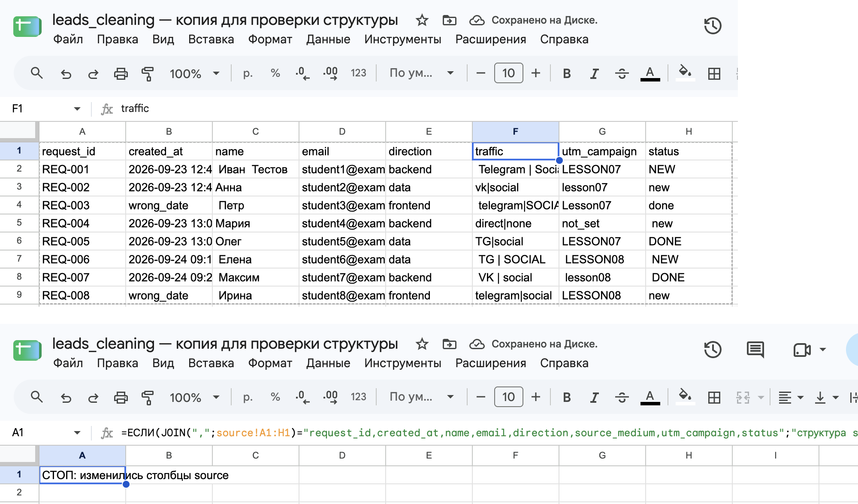The image size is (858, 504).
Task: Click the ruble currency button in bottom window
Action: pos(248,397)
